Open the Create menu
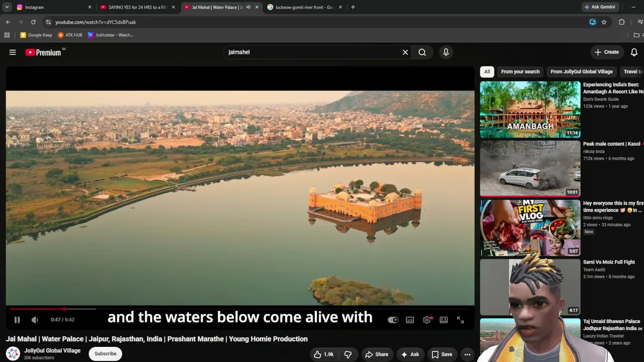644x362 pixels. coord(607,52)
